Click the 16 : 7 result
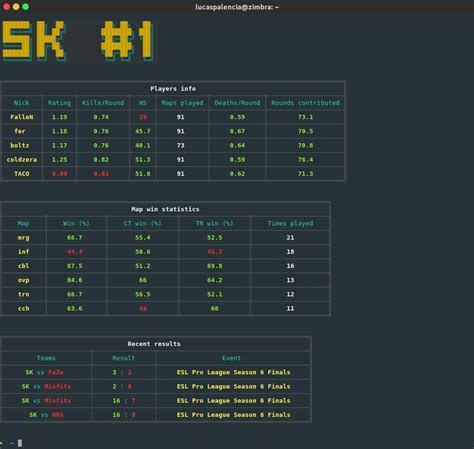Viewport: 474px width, 449px height. 124,401
